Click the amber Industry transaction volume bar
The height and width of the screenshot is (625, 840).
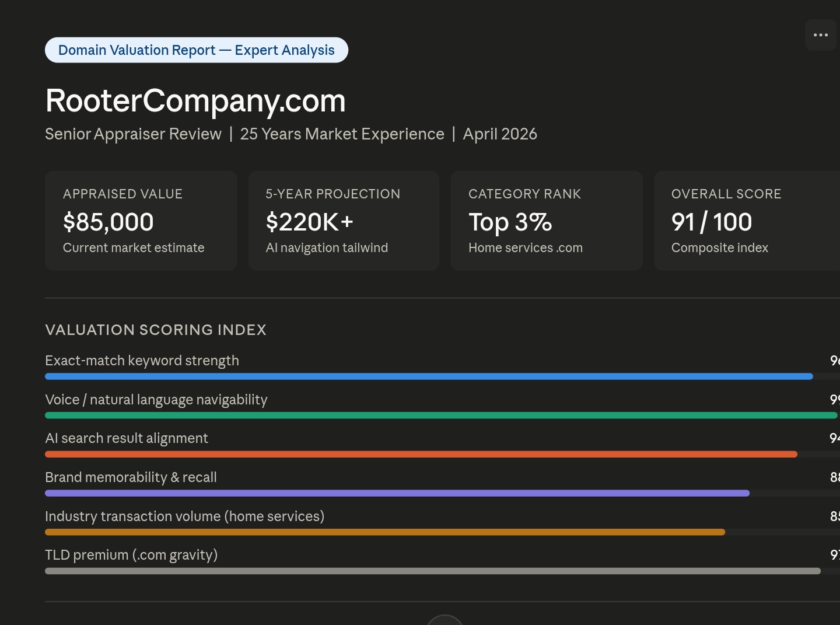[x=385, y=532]
